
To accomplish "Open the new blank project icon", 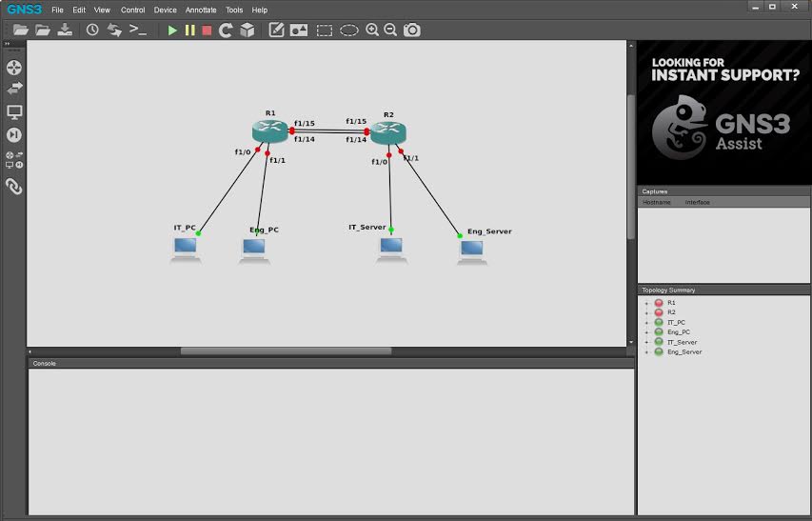I will (x=21, y=30).
